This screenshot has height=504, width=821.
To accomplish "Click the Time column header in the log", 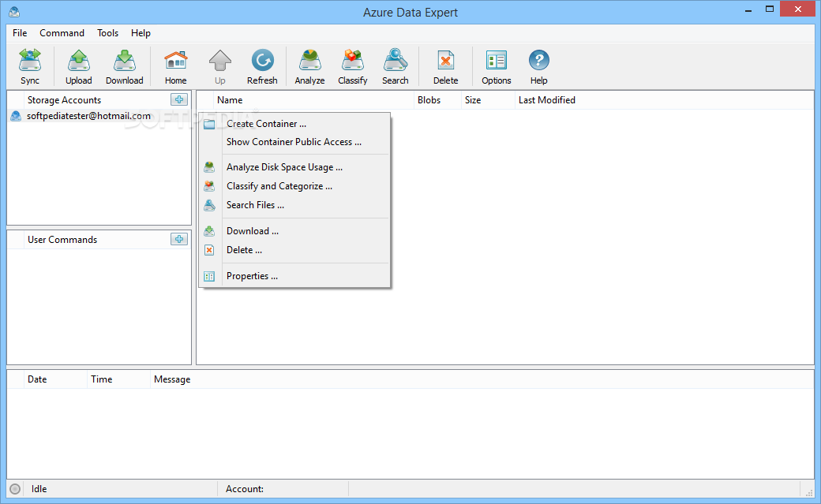I will [118, 379].
